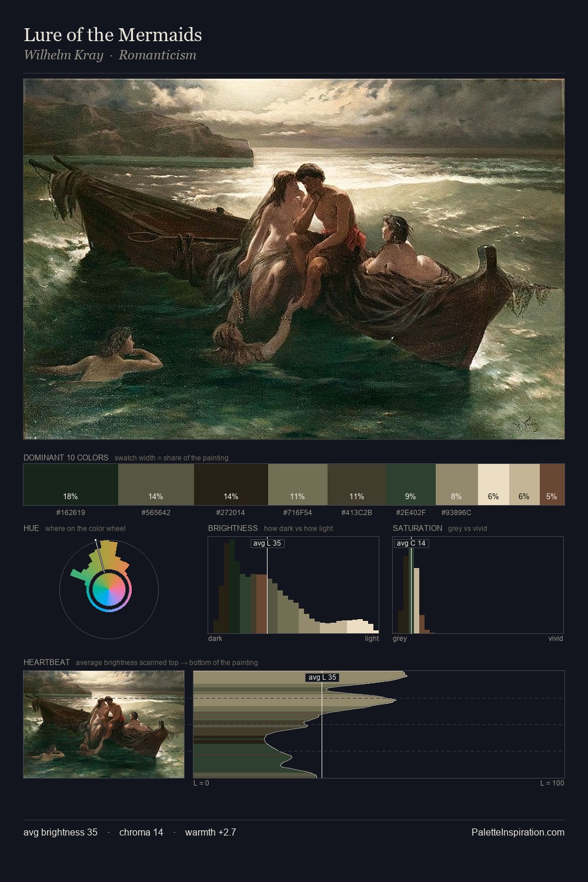This screenshot has height=882, width=588.
Task: Click the hex code text '#162619'
Action: [x=71, y=513]
